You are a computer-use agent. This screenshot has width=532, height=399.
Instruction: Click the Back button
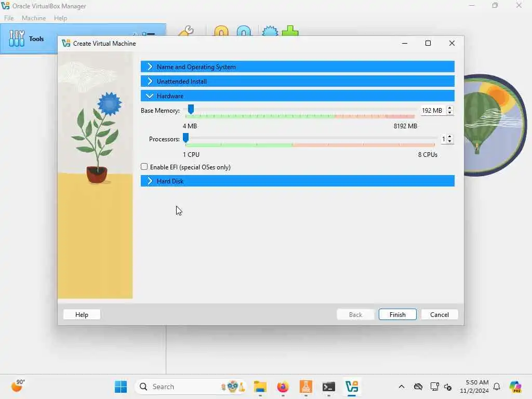click(355, 314)
